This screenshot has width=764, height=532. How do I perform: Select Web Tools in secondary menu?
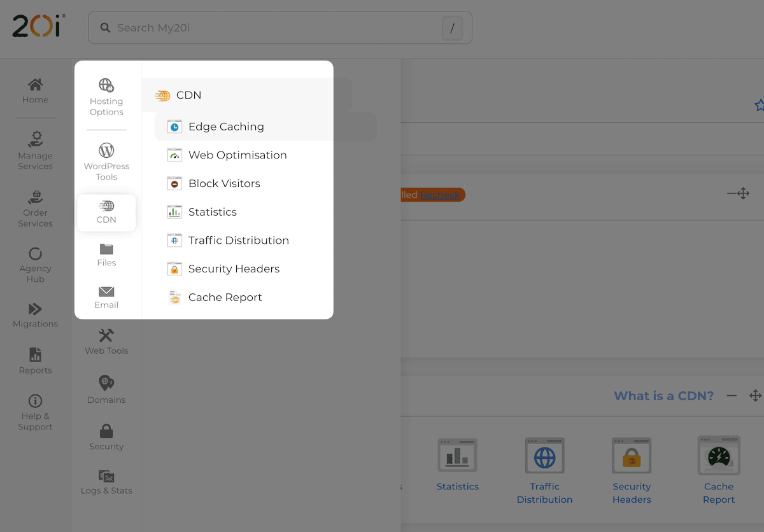tap(106, 342)
